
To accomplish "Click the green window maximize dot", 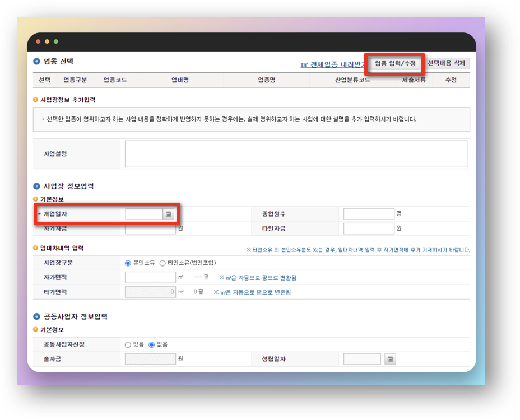I will (x=56, y=41).
